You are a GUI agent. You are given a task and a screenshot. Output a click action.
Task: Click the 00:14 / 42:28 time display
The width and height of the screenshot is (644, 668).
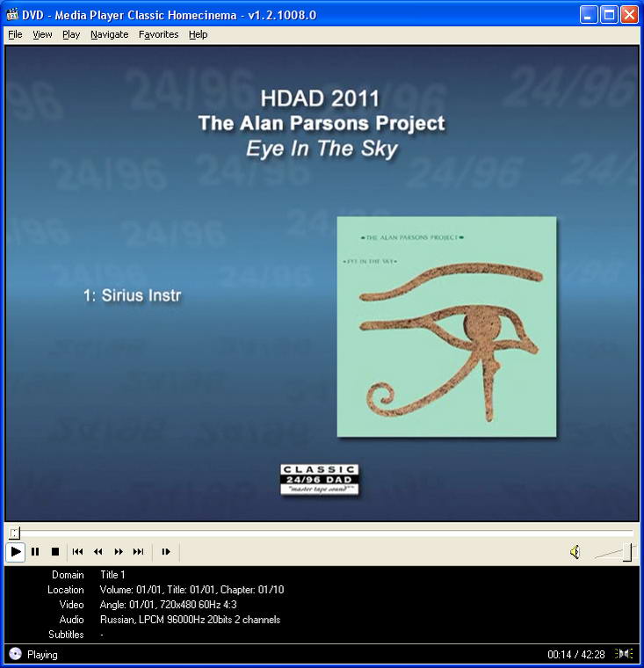575,654
